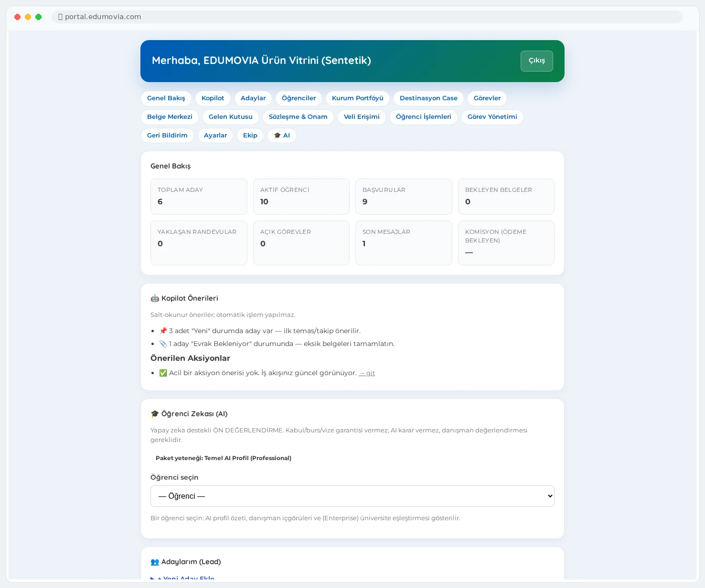Click the Toplam Aday stat card

pyautogui.click(x=199, y=197)
